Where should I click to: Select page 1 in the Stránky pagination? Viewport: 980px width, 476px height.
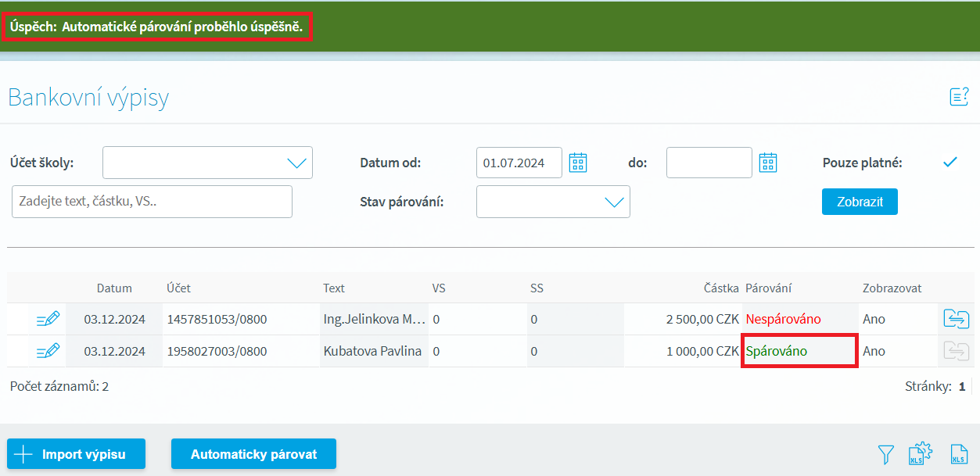[962, 386]
